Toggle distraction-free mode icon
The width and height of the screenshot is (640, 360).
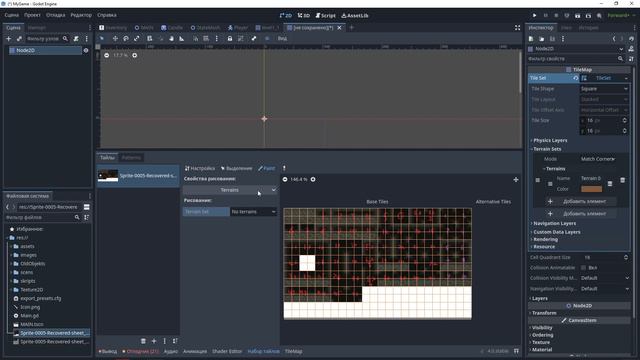click(517, 28)
